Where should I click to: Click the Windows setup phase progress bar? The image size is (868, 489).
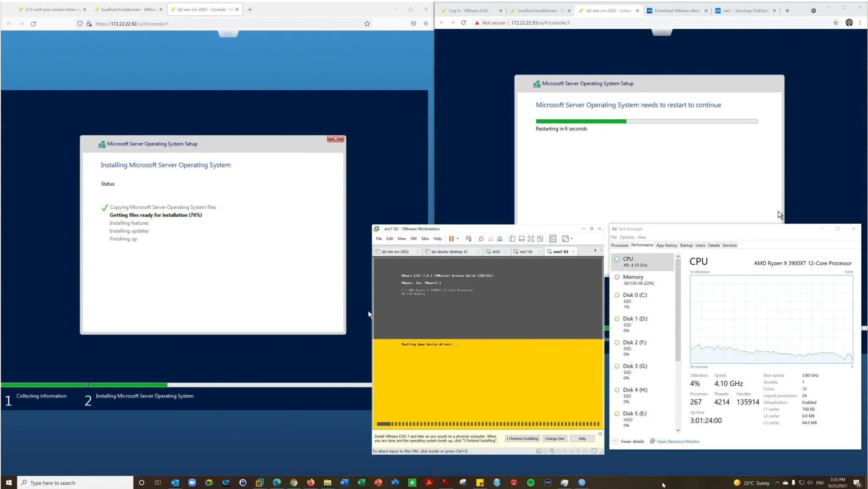tap(186, 385)
